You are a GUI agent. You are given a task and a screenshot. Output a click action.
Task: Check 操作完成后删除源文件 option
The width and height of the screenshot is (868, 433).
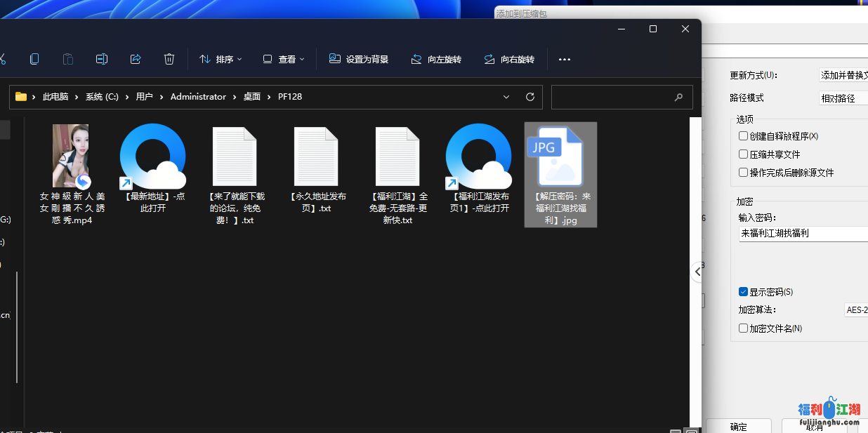pos(743,172)
